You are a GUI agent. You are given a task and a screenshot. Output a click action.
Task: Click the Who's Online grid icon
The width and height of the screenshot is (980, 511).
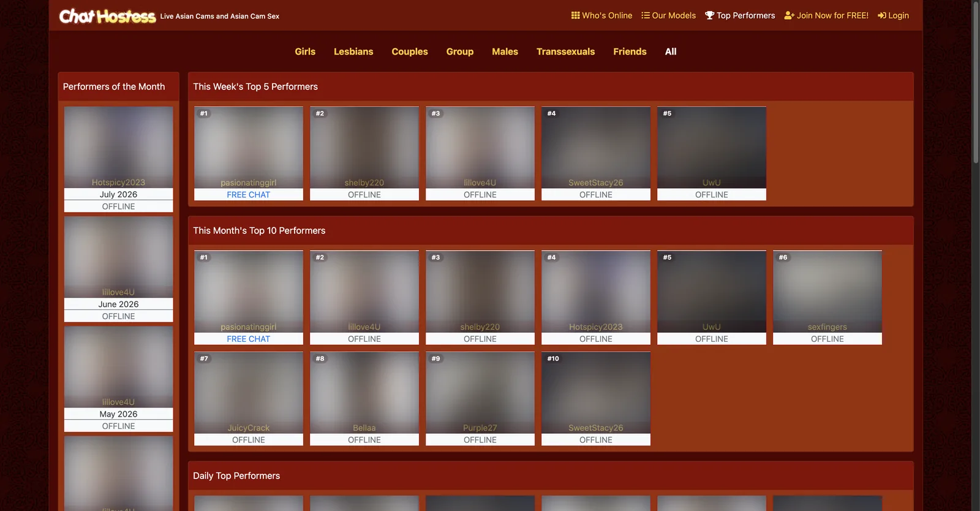[575, 15]
